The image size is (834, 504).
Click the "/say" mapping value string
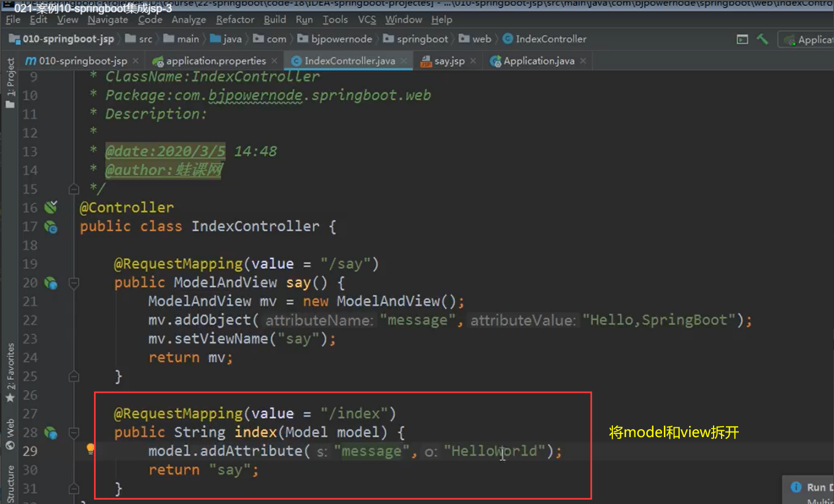point(345,264)
